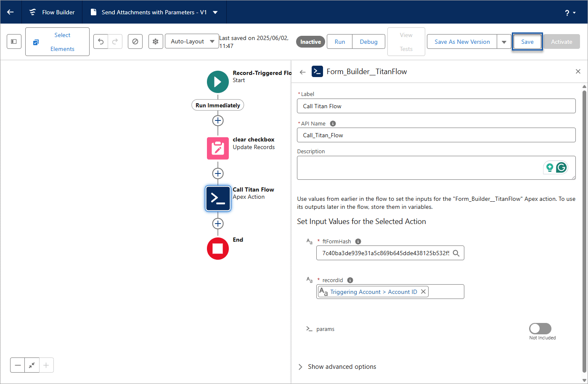
Task: Toggle the params Not Included switch
Action: (540, 328)
